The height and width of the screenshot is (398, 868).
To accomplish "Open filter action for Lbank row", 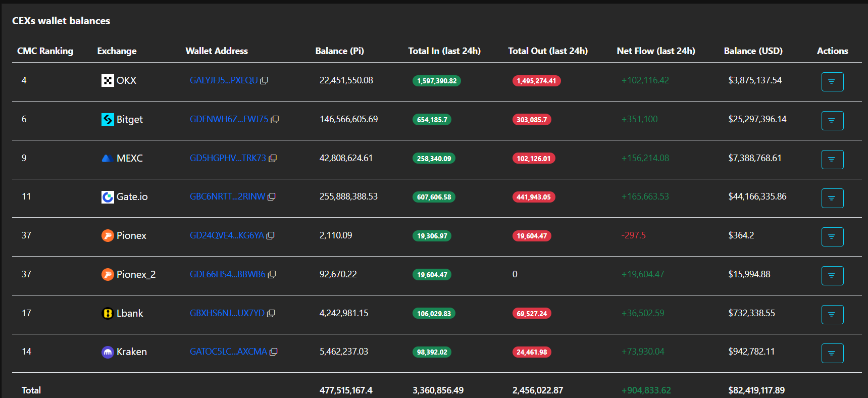I will click(832, 315).
